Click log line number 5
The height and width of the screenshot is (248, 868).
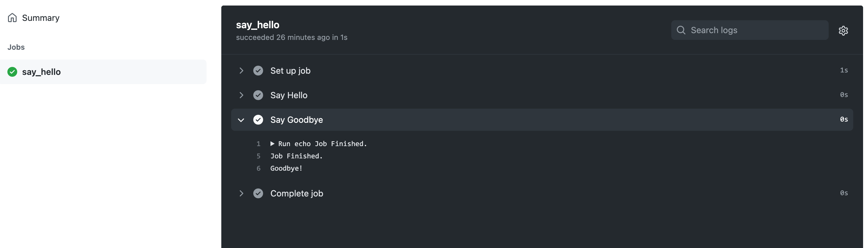(258, 156)
